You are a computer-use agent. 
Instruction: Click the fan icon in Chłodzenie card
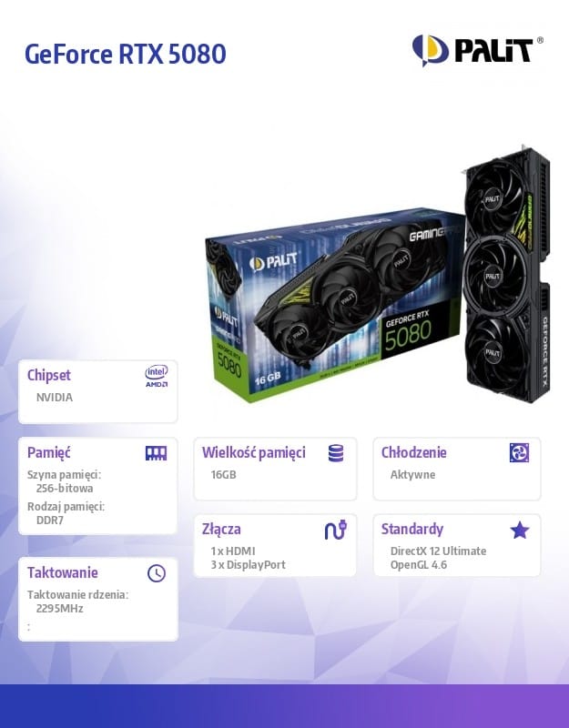tap(519, 452)
